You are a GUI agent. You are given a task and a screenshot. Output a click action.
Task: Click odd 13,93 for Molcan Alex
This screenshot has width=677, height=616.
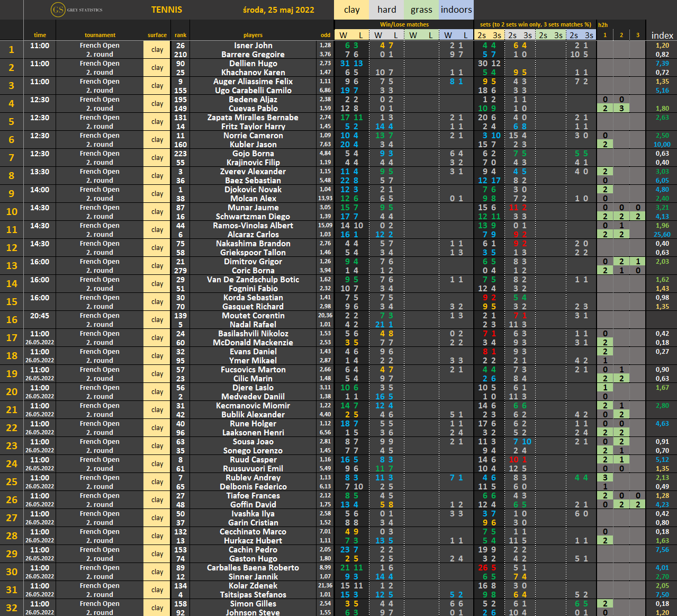click(x=326, y=199)
